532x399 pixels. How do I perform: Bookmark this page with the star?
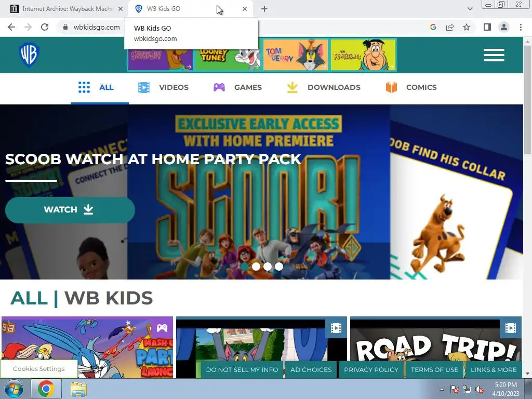tap(467, 27)
